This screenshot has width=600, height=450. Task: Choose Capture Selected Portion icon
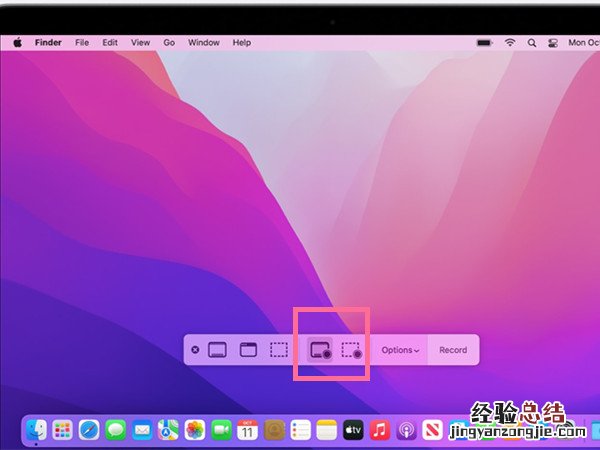tap(279, 350)
